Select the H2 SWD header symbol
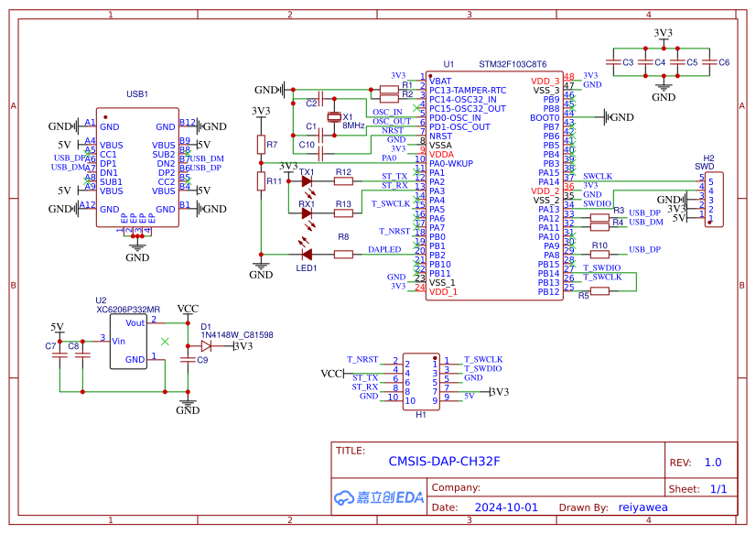 tap(714, 200)
